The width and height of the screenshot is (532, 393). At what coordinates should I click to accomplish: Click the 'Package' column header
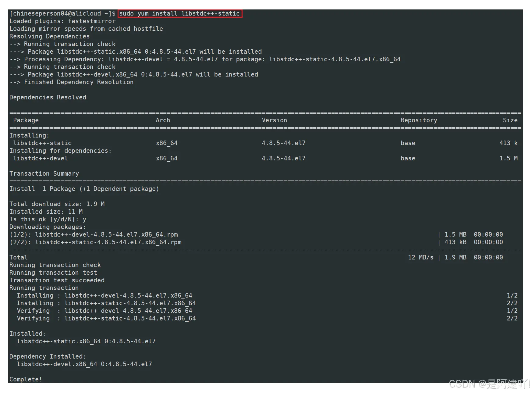point(26,120)
